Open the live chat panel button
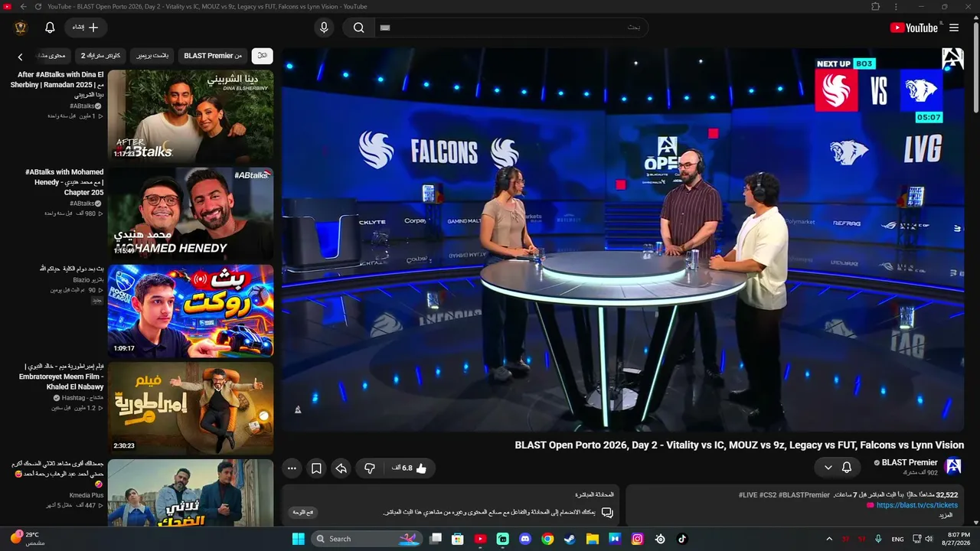 click(x=304, y=512)
